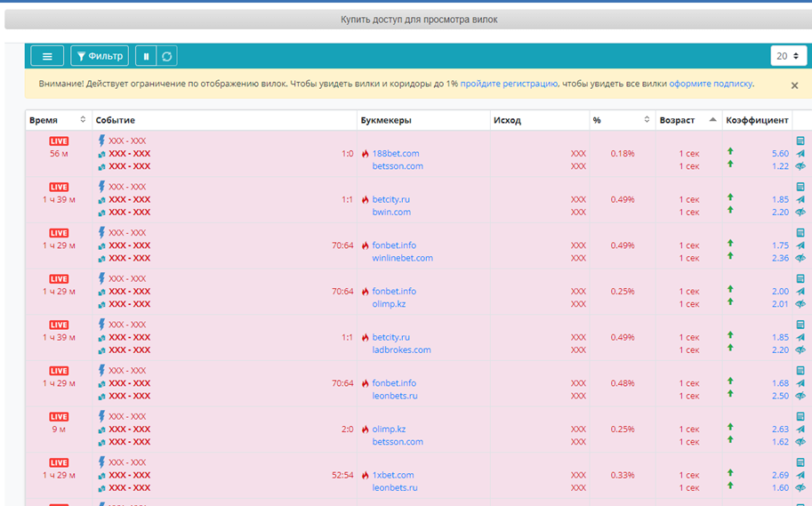This screenshot has width=812, height=506.
Task: Toggle visibility of the fonbet.info-olimp.kz row
Action: 800,304
